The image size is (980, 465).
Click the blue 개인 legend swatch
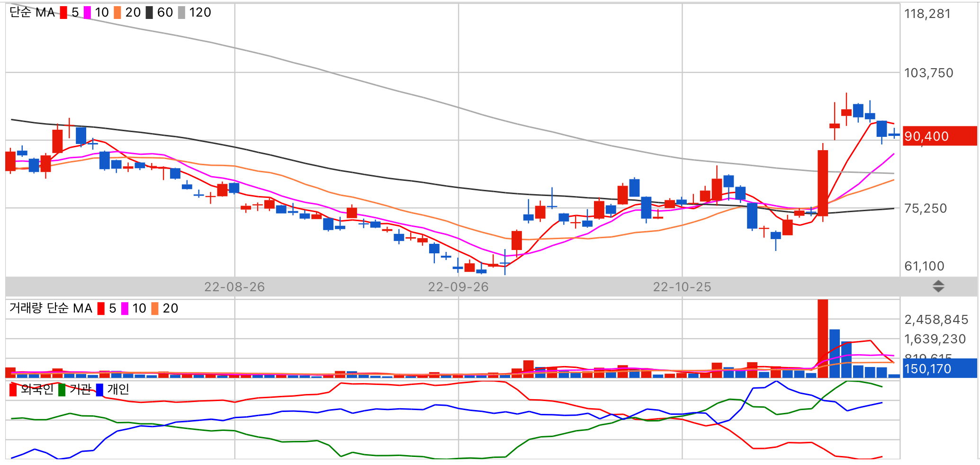pos(99,390)
